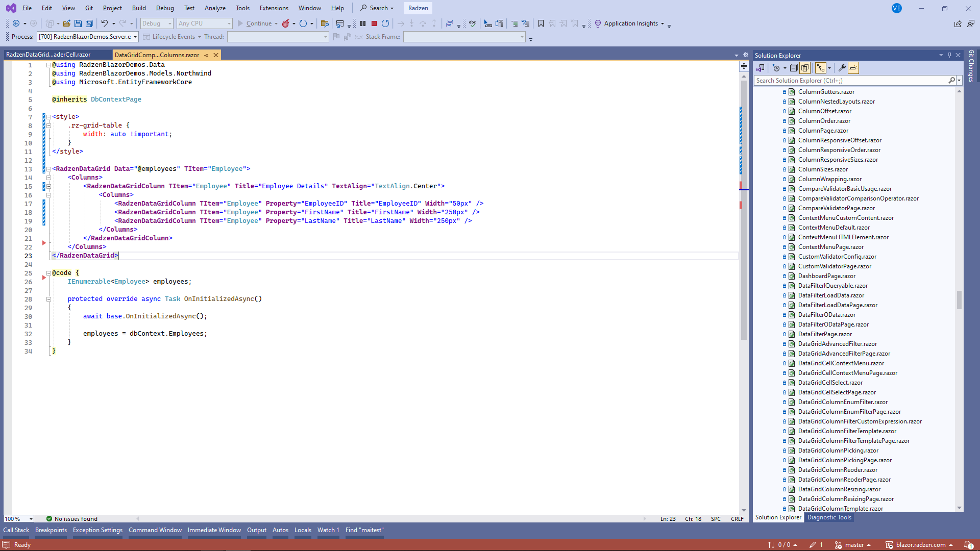The image size is (980, 551).
Task: Click the editor vertical scrollbar thumb
Action: [744, 209]
